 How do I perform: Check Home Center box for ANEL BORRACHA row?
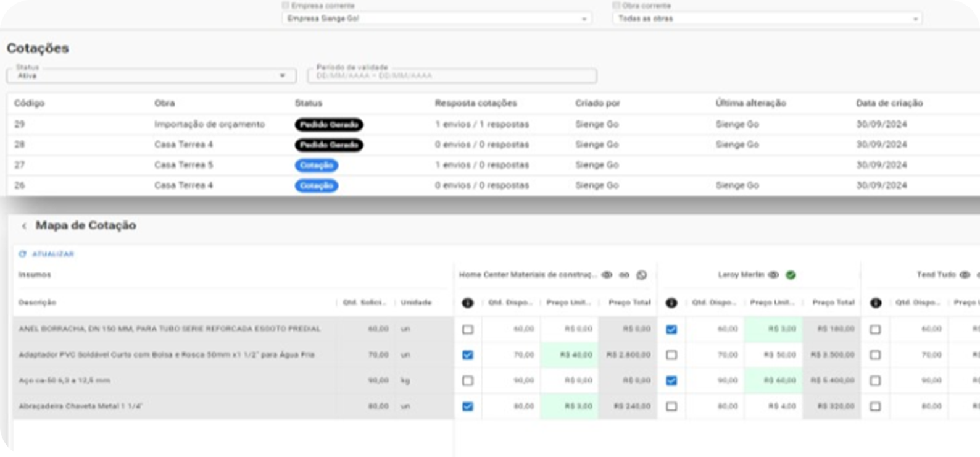click(468, 329)
